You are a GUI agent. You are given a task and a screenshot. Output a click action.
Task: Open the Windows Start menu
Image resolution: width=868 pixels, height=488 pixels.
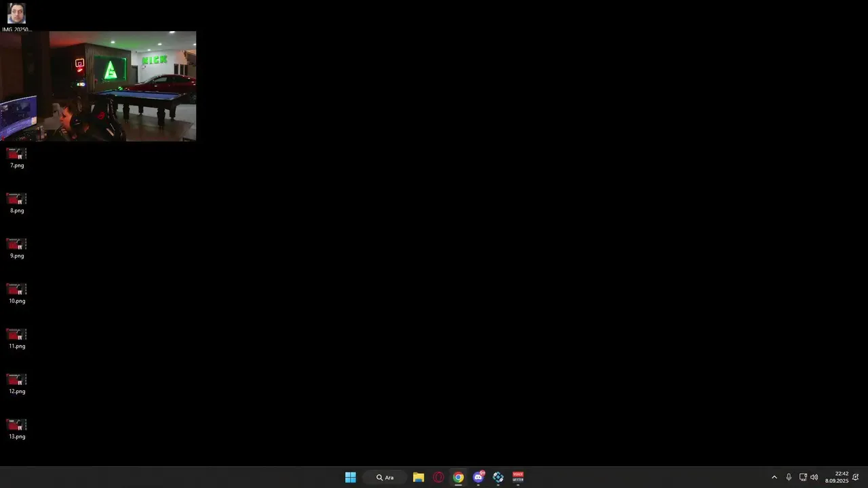(x=351, y=477)
